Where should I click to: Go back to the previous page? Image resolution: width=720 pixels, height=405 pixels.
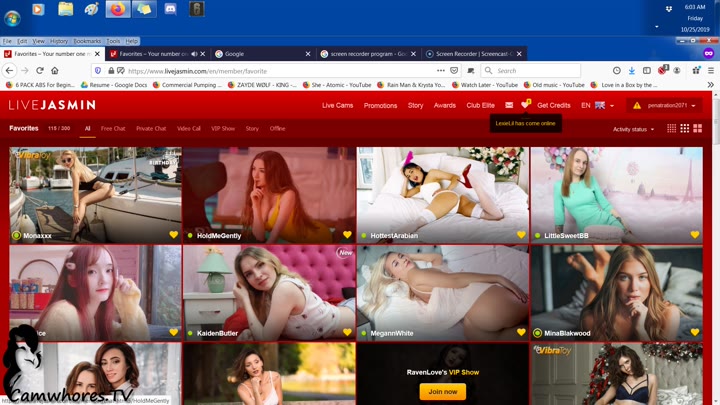click(10, 71)
